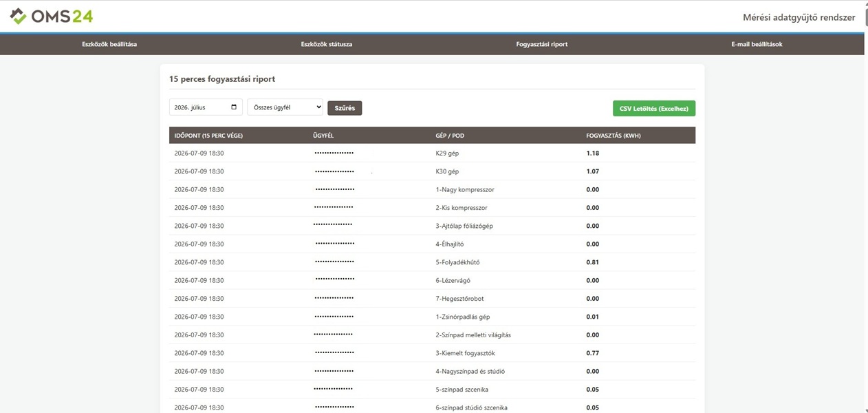Click the Ügyfél column header
The height and width of the screenshot is (413, 868).
click(x=323, y=136)
